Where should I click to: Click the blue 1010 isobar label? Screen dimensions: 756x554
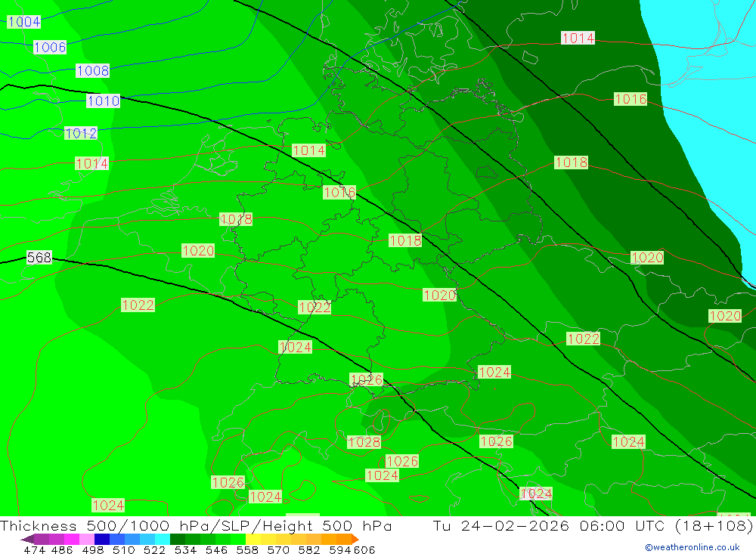tap(103, 101)
